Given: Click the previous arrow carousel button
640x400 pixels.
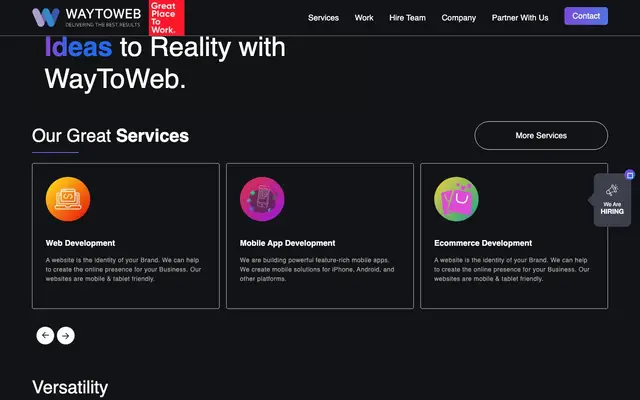Looking at the screenshot, I should [45, 336].
